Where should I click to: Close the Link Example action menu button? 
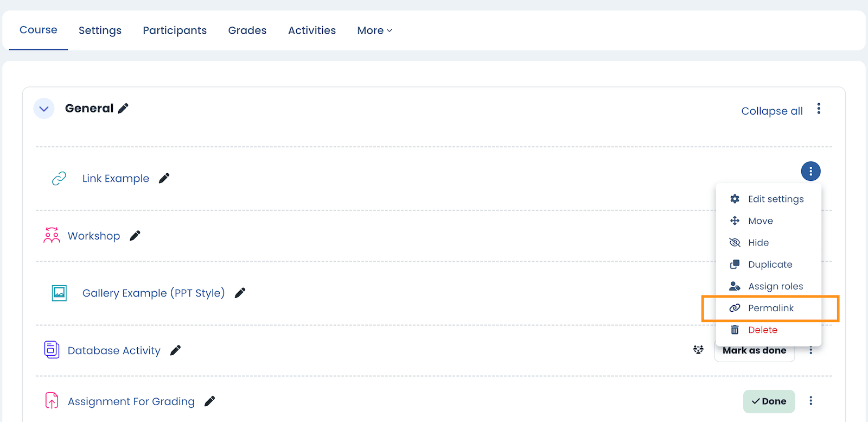pyautogui.click(x=810, y=172)
